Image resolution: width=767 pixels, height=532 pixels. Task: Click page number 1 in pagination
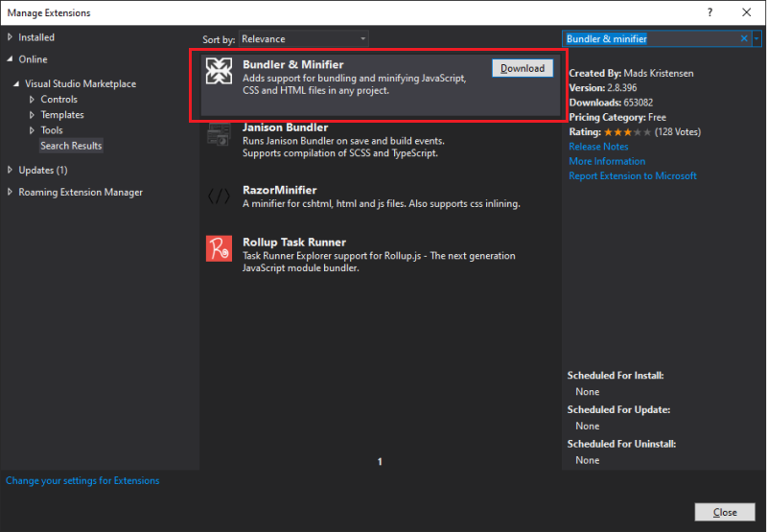380,462
